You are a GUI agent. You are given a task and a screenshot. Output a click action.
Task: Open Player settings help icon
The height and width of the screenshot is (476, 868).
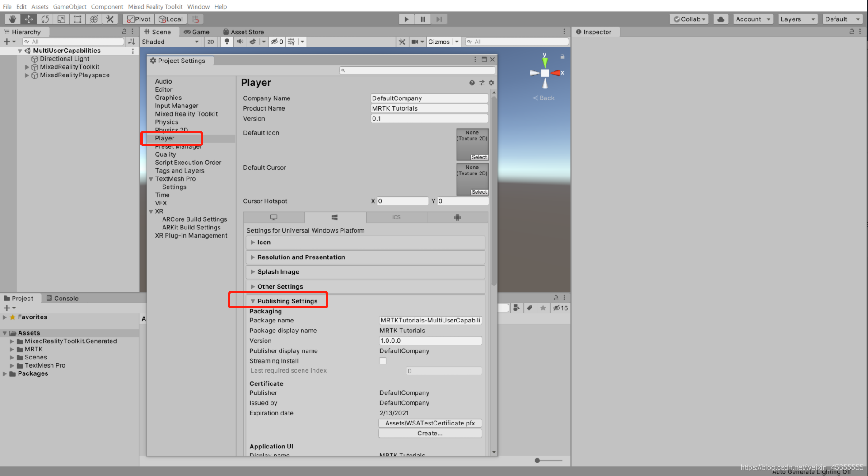(472, 83)
